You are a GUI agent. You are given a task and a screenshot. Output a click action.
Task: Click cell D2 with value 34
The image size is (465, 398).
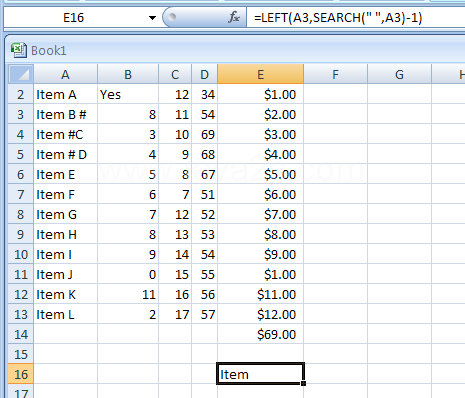[x=204, y=94]
